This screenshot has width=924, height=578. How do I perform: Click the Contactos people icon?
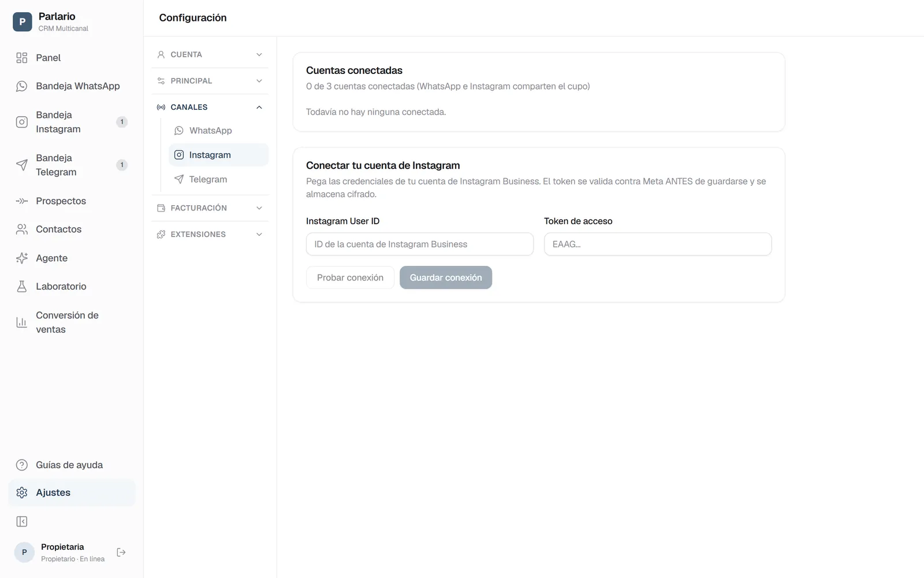22,229
